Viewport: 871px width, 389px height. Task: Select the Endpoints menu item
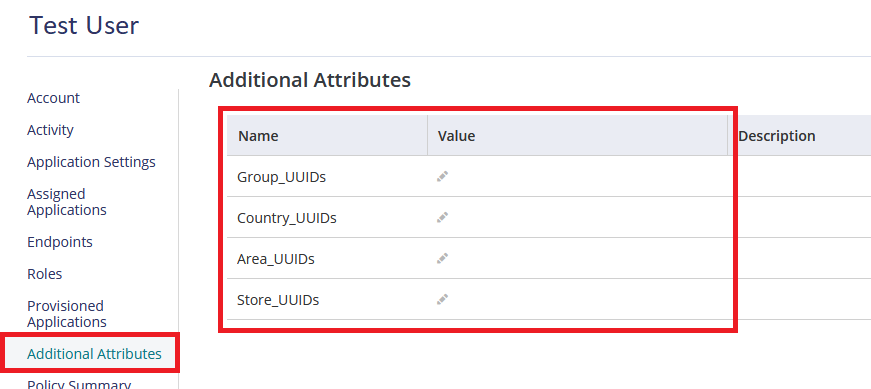60,242
